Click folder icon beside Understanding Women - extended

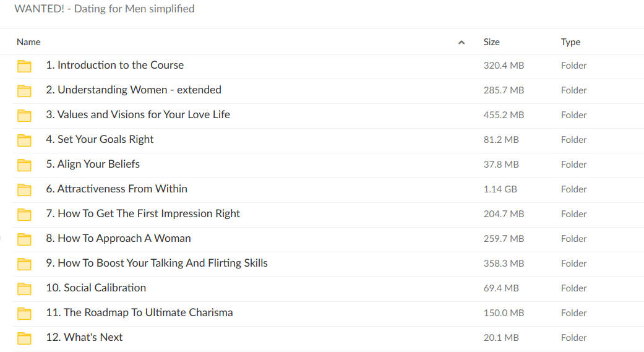[24, 91]
